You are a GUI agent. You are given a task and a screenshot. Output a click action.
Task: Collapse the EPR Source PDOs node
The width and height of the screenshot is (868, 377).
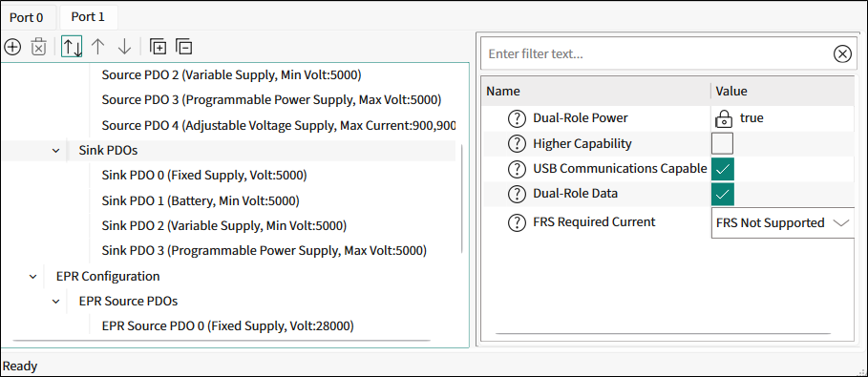56,302
